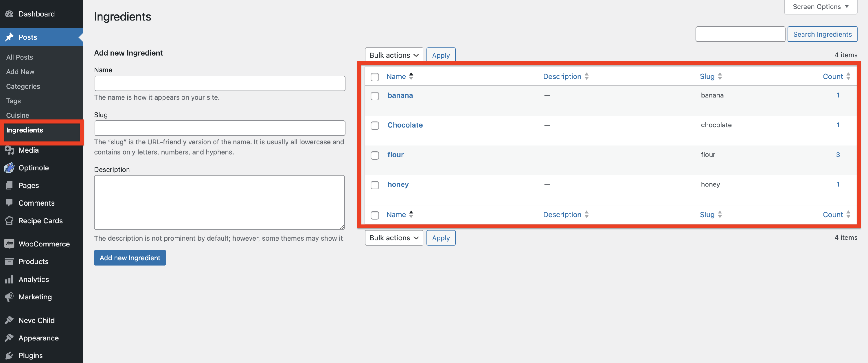Open the bottom Bulk actions dropdown
Image resolution: width=868 pixels, height=363 pixels.
(393, 238)
